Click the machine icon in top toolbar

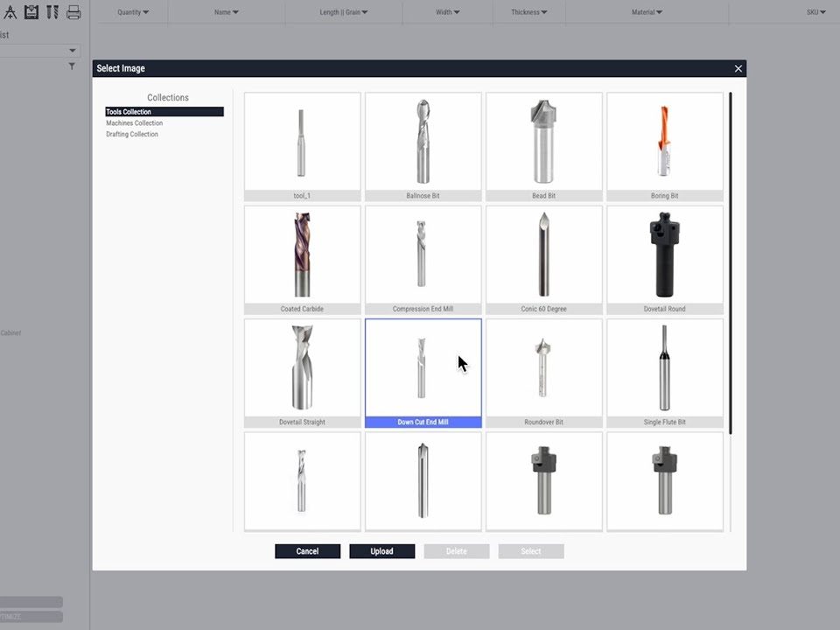32,12
